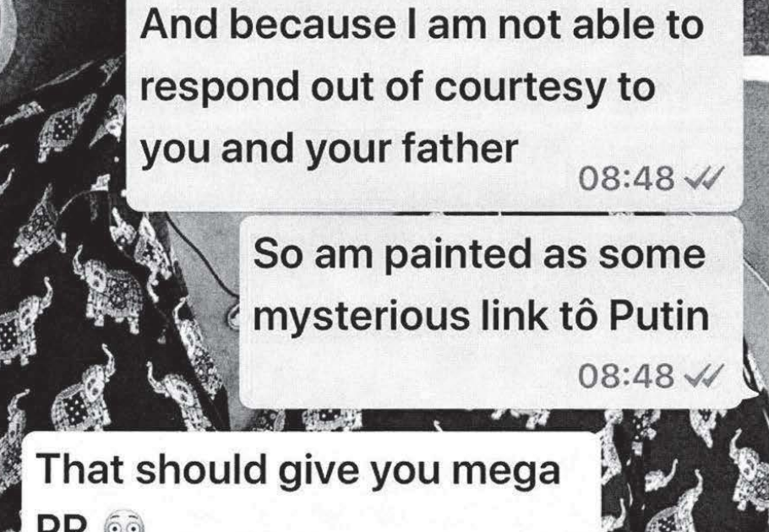This screenshot has width=769, height=532.
Task: Select the 'And because I am not able' message
Action: coord(434,104)
